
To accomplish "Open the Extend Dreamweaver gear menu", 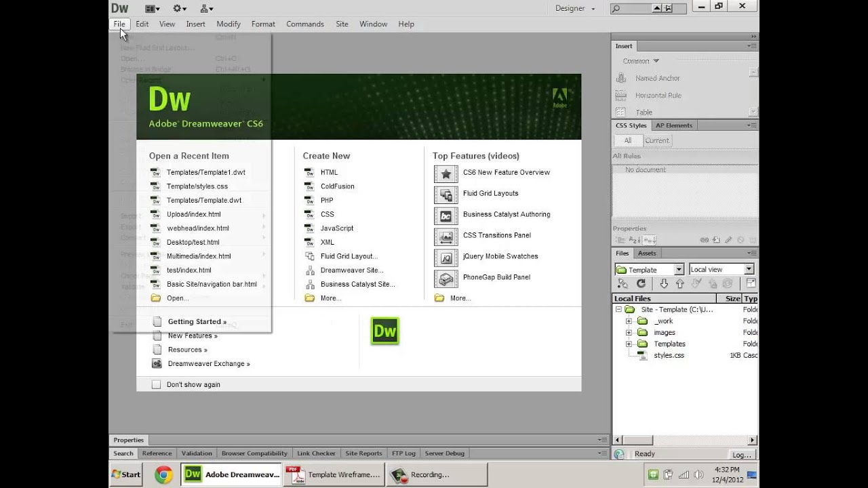I will click(x=180, y=9).
